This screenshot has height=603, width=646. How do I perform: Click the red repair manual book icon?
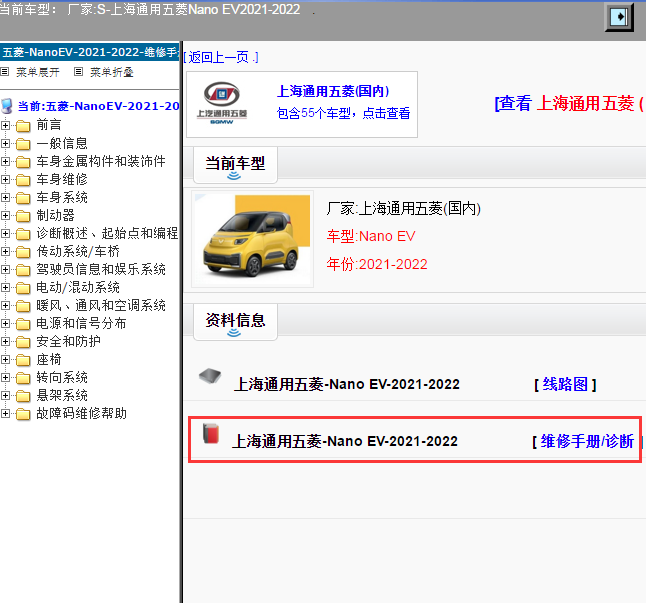point(211,433)
